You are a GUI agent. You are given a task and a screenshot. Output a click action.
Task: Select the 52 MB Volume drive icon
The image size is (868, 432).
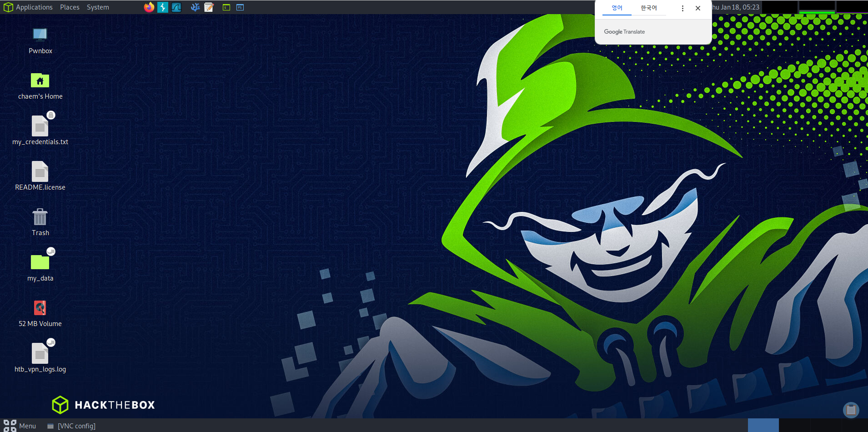(x=40, y=308)
